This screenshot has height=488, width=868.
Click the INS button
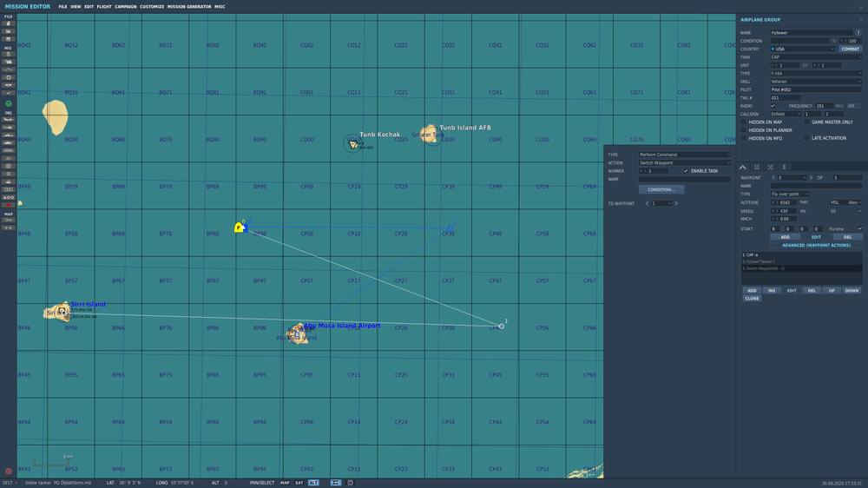(x=772, y=290)
